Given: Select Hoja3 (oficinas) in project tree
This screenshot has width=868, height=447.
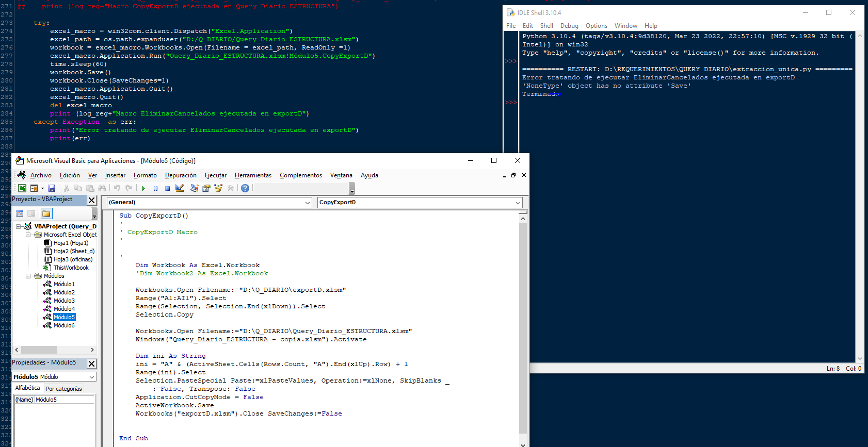Looking at the screenshot, I should [x=73, y=259].
